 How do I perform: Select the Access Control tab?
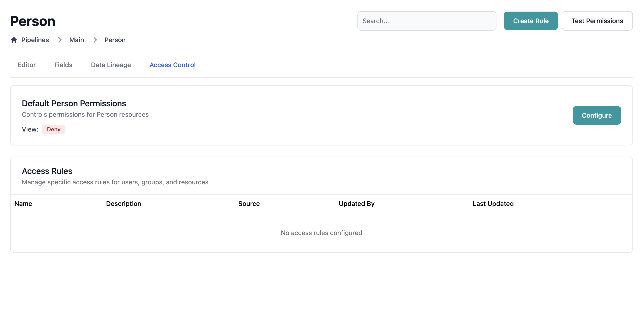click(x=172, y=65)
